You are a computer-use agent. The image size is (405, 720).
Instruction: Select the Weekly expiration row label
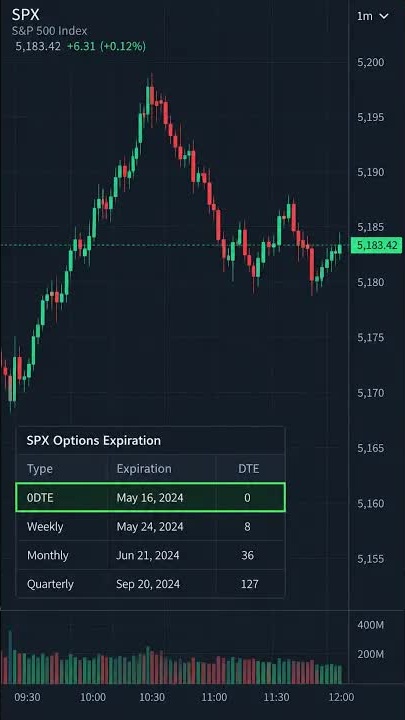click(x=45, y=526)
